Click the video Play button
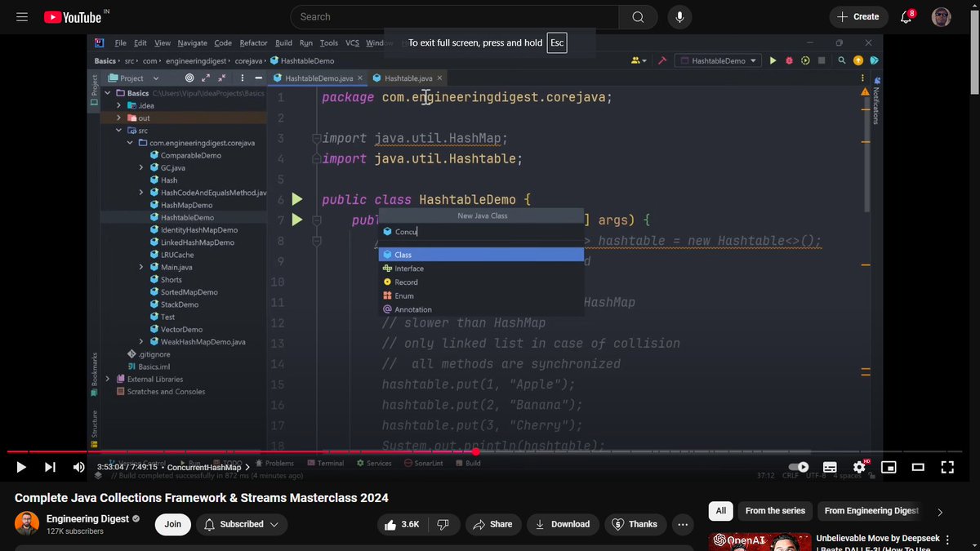The width and height of the screenshot is (980, 551). click(x=21, y=467)
